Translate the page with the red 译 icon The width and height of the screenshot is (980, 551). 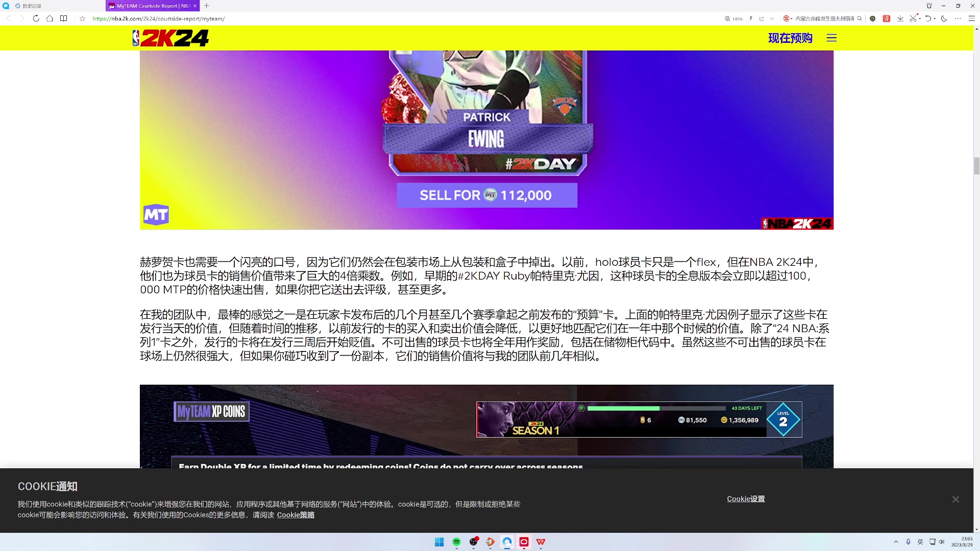tap(887, 18)
